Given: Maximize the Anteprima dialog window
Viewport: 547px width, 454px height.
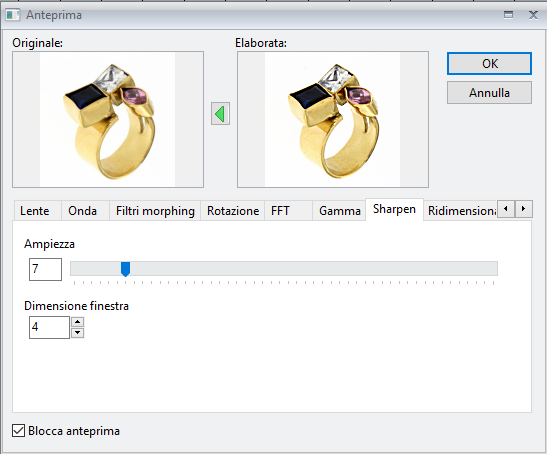Looking at the screenshot, I should [508, 15].
